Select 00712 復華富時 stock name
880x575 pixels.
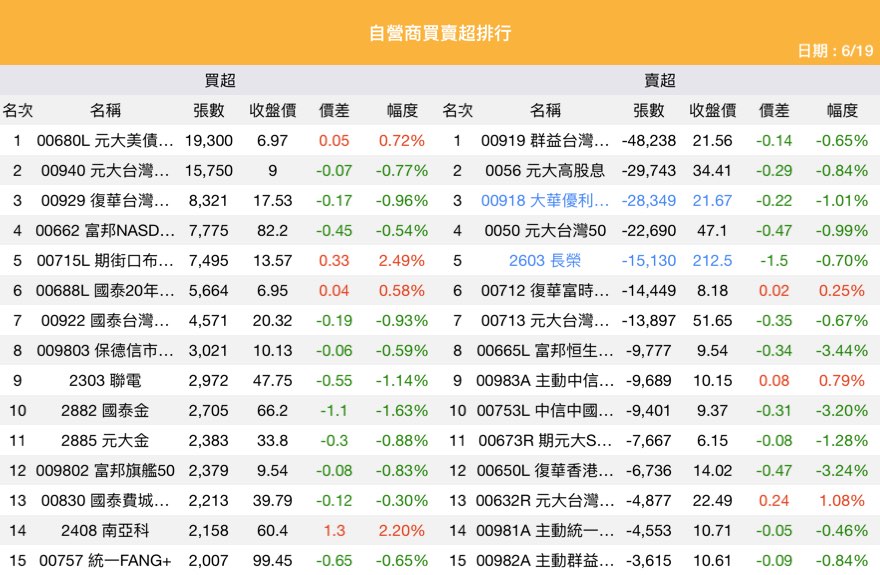(x=545, y=291)
